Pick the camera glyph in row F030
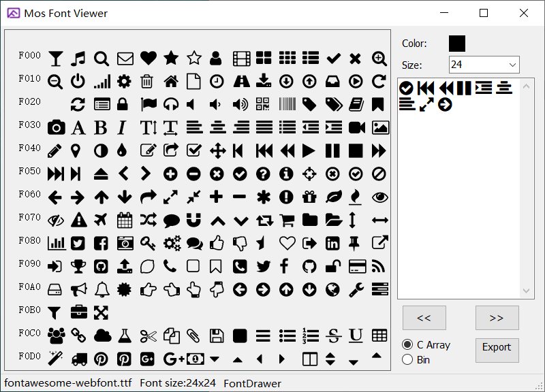The width and height of the screenshot is (545, 392). pyautogui.click(x=56, y=127)
